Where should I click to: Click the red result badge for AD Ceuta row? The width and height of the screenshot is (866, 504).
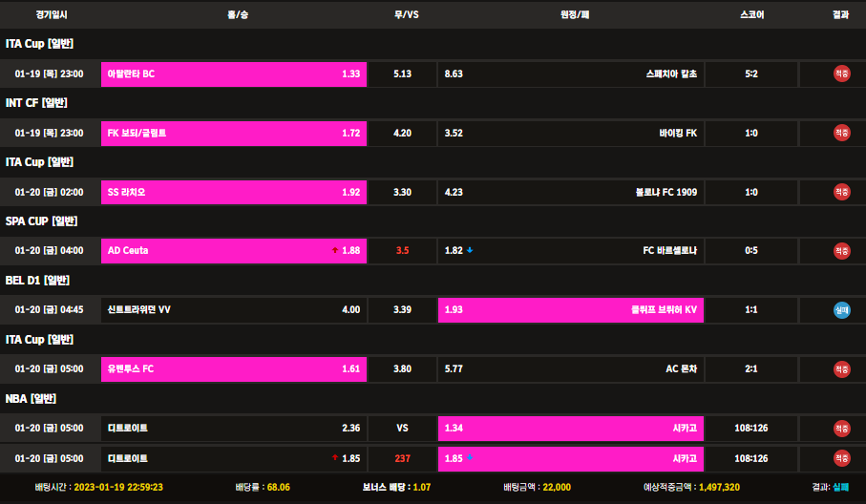(841, 251)
